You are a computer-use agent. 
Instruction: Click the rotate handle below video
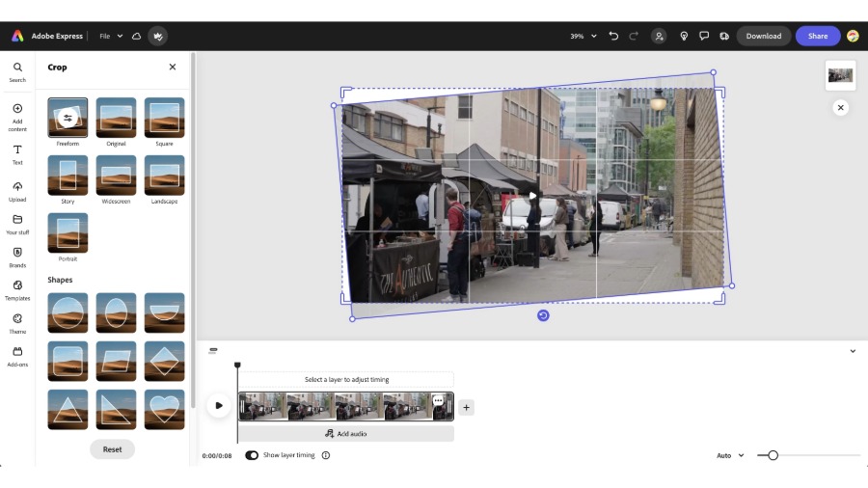point(543,315)
